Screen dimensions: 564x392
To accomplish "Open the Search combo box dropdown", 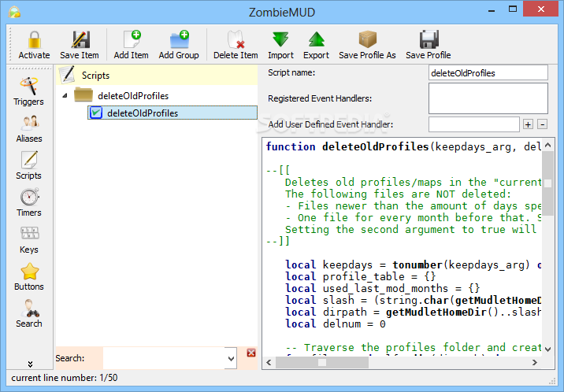I will coord(231,358).
